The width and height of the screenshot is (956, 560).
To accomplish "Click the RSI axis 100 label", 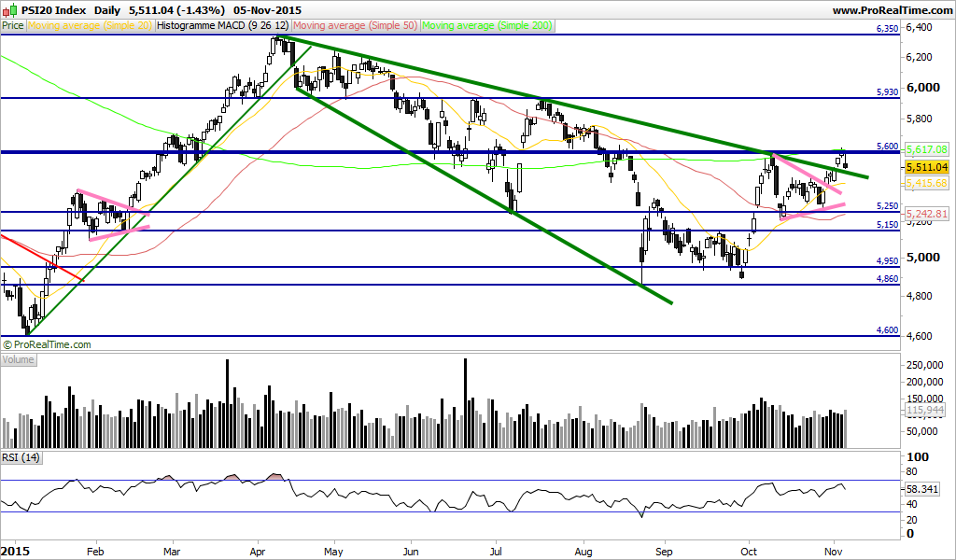I will [x=918, y=457].
